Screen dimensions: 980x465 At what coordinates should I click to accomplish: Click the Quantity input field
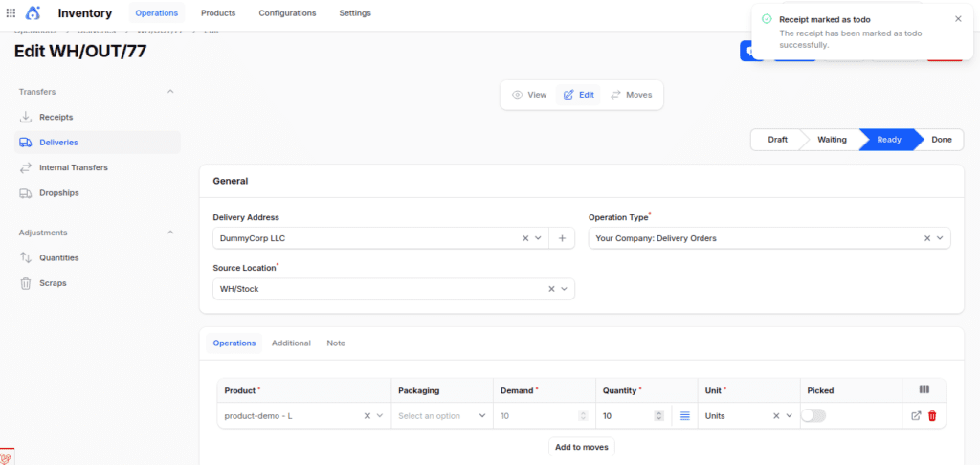click(x=628, y=415)
